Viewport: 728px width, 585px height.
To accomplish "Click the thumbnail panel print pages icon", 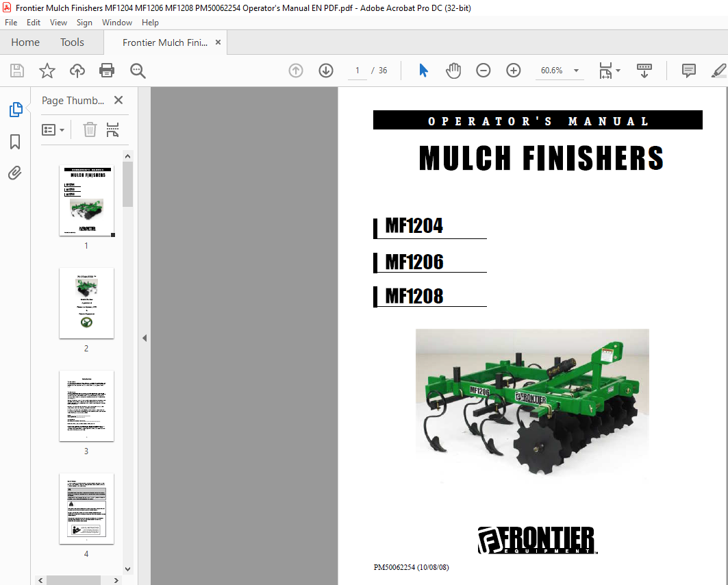I will (113, 129).
